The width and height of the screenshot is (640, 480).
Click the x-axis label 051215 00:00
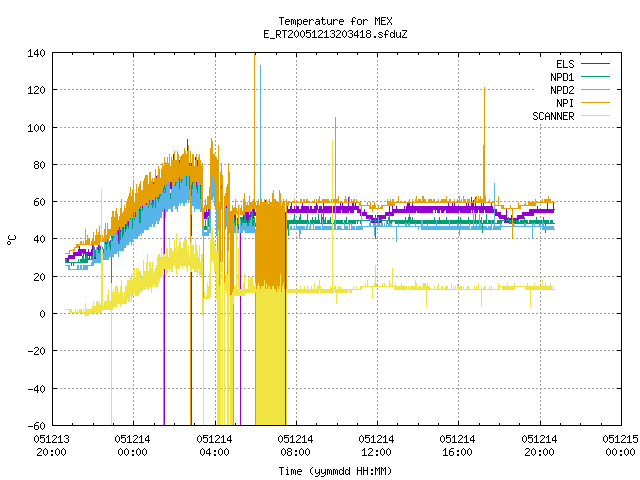click(620, 446)
